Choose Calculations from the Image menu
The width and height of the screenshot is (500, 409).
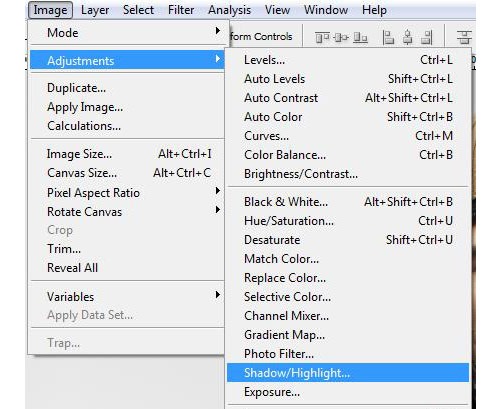coord(127,126)
